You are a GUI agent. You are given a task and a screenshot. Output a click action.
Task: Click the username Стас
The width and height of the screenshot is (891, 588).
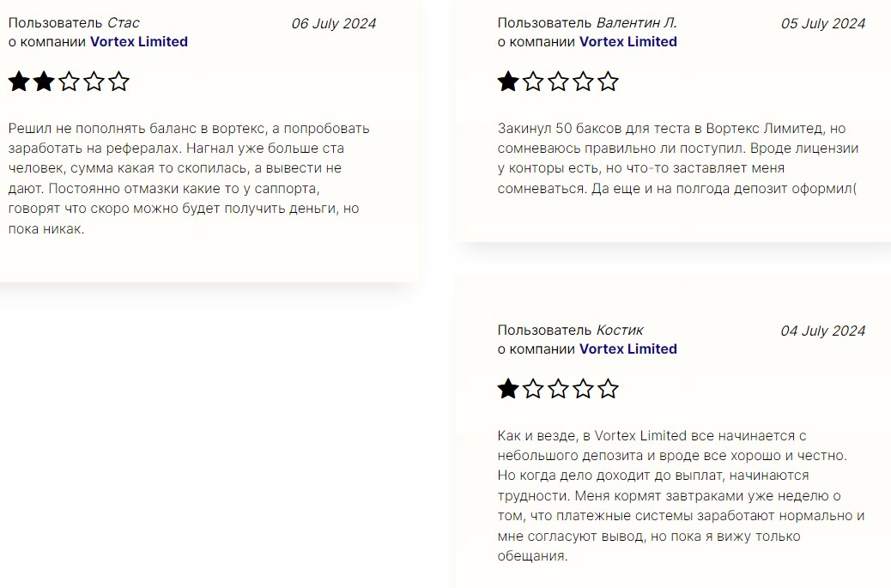[x=124, y=23]
